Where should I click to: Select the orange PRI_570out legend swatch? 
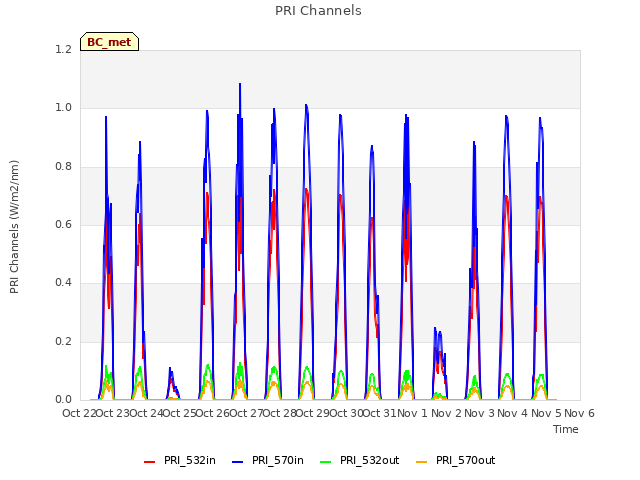pos(422,461)
